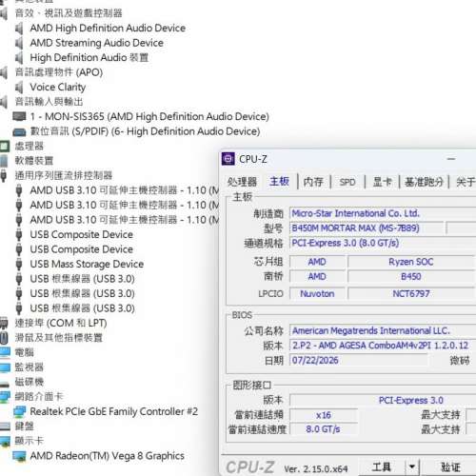Click the PCI-Express 3.0 graphic interface version field

383,400
